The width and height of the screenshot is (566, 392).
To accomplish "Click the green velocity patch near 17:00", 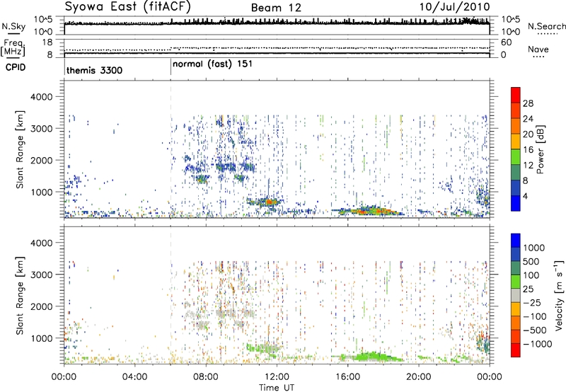I will point(372,357).
